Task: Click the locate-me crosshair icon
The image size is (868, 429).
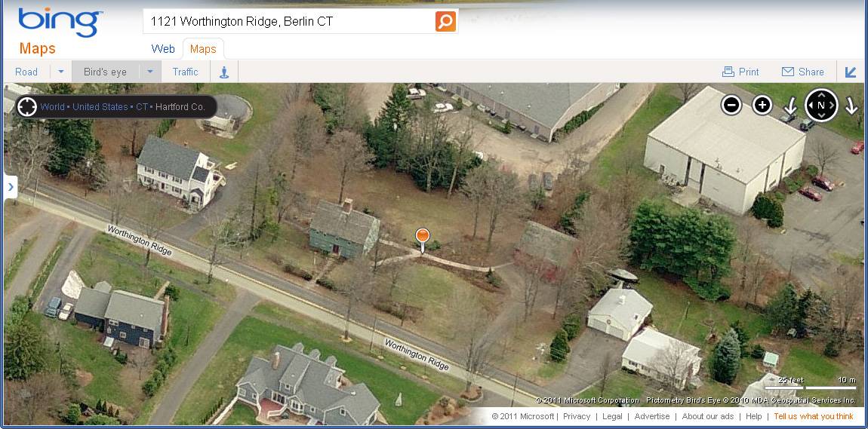Action: coord(27,107)
